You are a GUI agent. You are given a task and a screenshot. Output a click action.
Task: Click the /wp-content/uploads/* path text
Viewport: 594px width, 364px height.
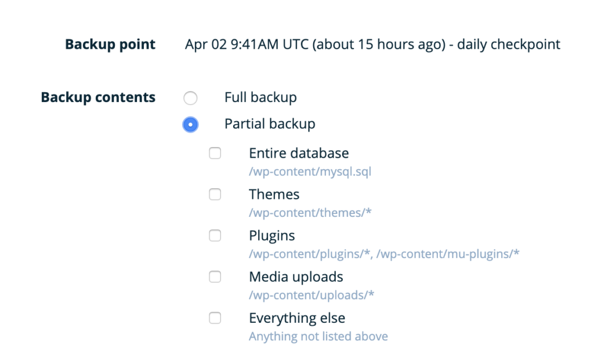click(312, 295)
